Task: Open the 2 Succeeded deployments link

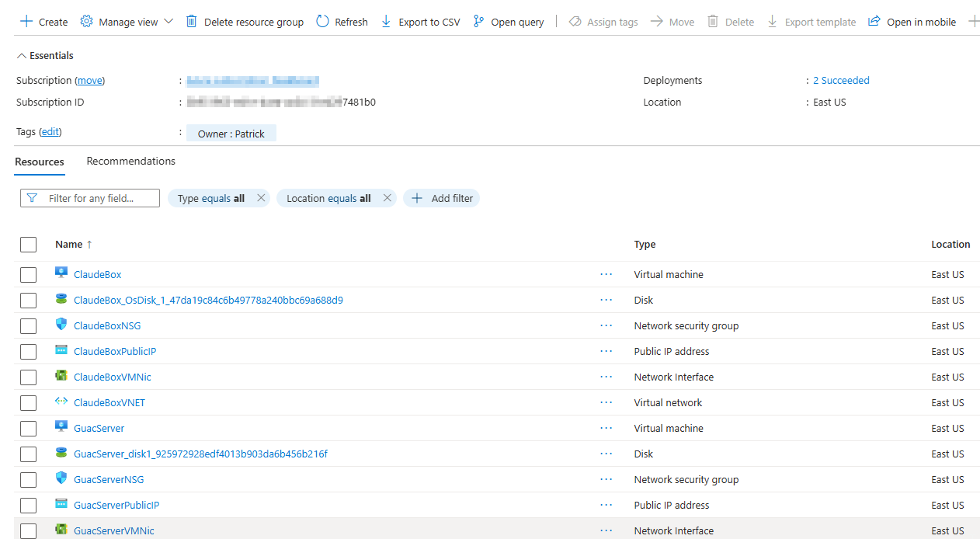Action: [x=841, y=80]
